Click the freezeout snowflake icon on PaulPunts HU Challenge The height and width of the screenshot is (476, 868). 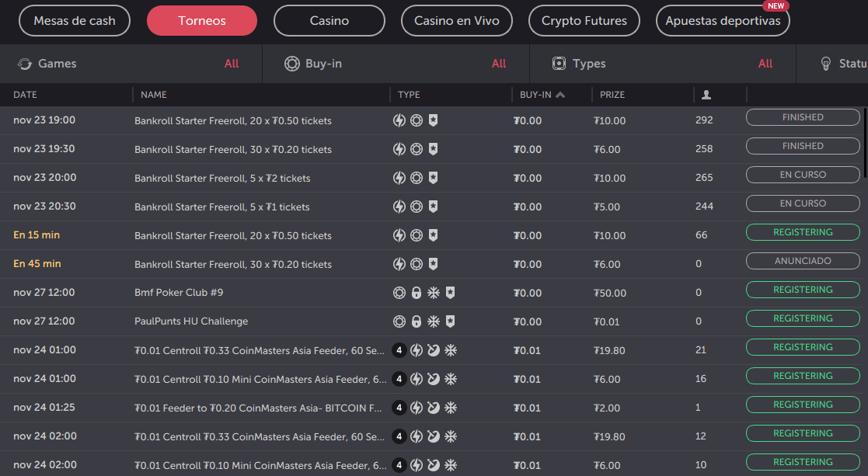(434, 321)
